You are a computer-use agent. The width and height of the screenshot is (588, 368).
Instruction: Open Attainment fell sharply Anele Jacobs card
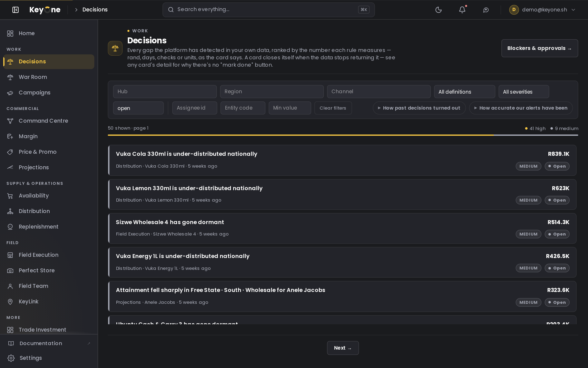tap(342, 296)
